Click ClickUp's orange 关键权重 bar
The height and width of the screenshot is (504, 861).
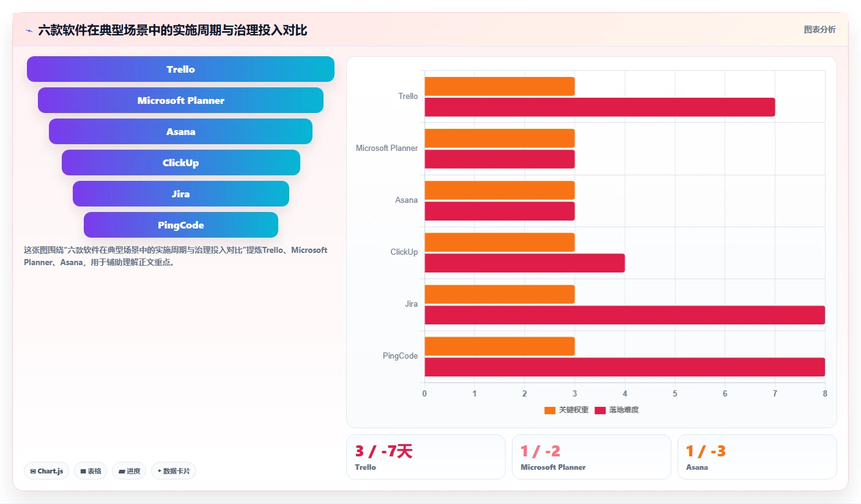click(x=500, y=242)
